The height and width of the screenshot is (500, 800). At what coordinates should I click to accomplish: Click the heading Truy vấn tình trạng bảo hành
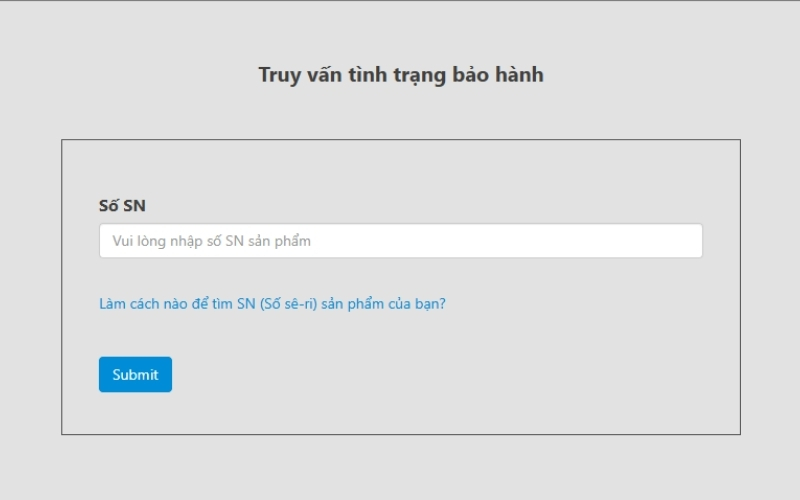pyautogui.click(x=400, y=75)
